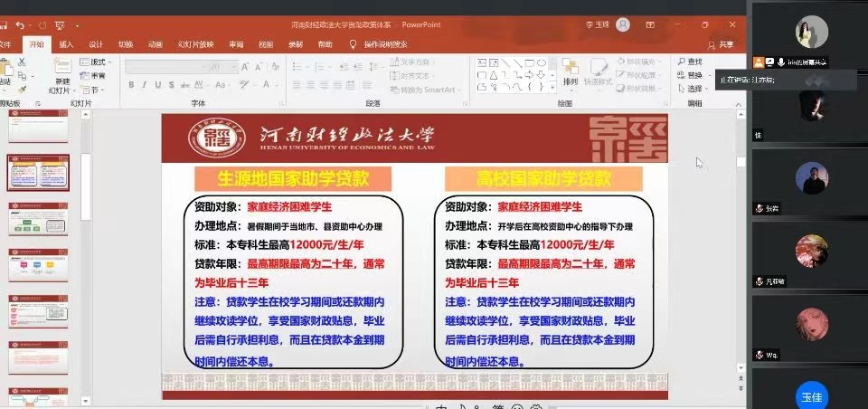Open the 设计 ribbon tab
The width and height of the screenshot is (868, 409).
pyautogui.click(x=96, y=45)
